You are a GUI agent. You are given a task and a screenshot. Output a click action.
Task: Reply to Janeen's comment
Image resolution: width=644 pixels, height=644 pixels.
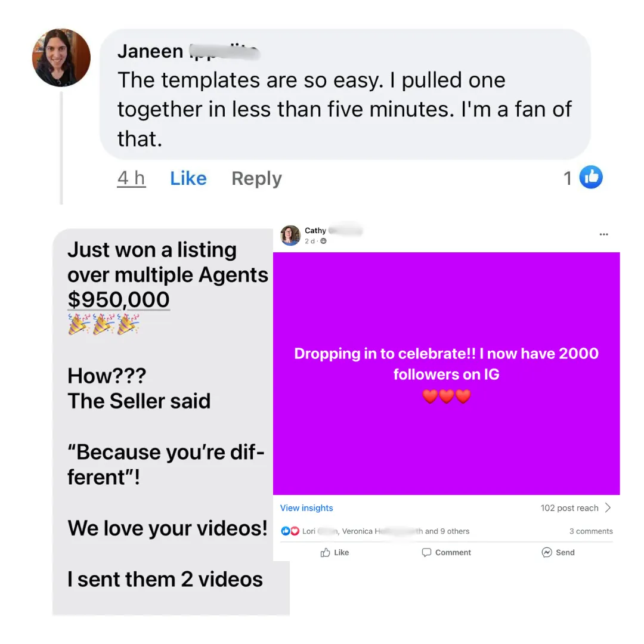pos(256,179)
